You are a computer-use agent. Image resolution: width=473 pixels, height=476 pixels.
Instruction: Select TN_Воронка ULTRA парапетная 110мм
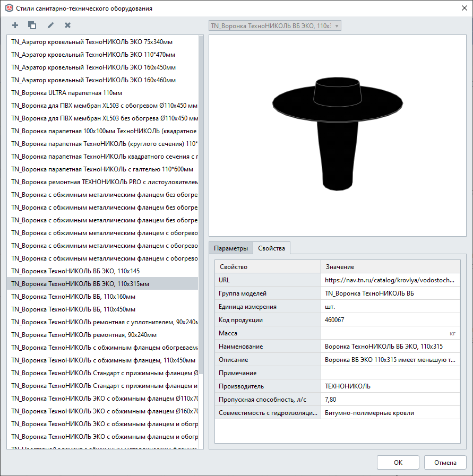coord(102,93)
